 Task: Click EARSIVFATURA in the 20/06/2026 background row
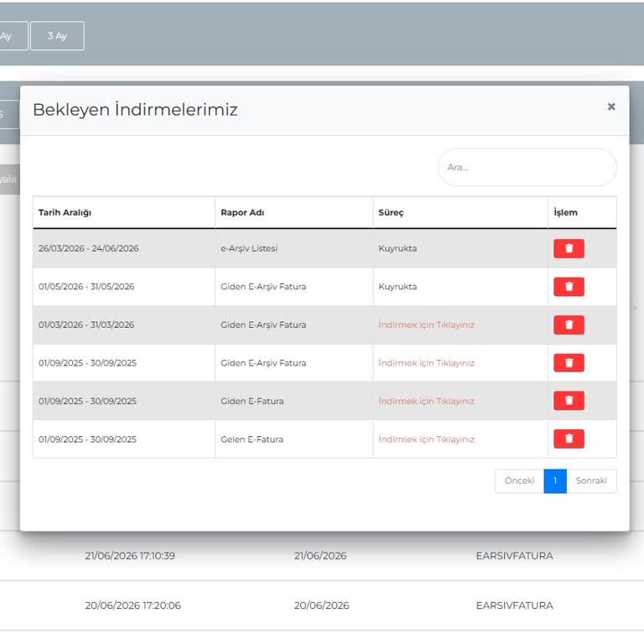tap(514, 605)
